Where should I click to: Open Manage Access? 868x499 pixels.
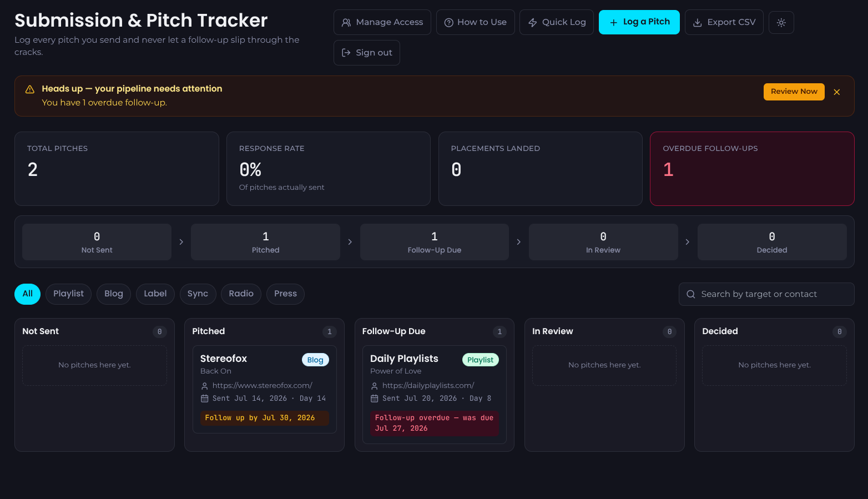click(382, 22)
